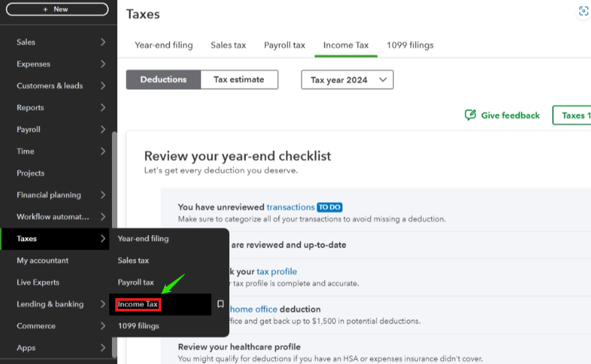591x364 pixels.
Task: Choose 1099 filings in Taxes flyout
Action: [x=139, y=326]
